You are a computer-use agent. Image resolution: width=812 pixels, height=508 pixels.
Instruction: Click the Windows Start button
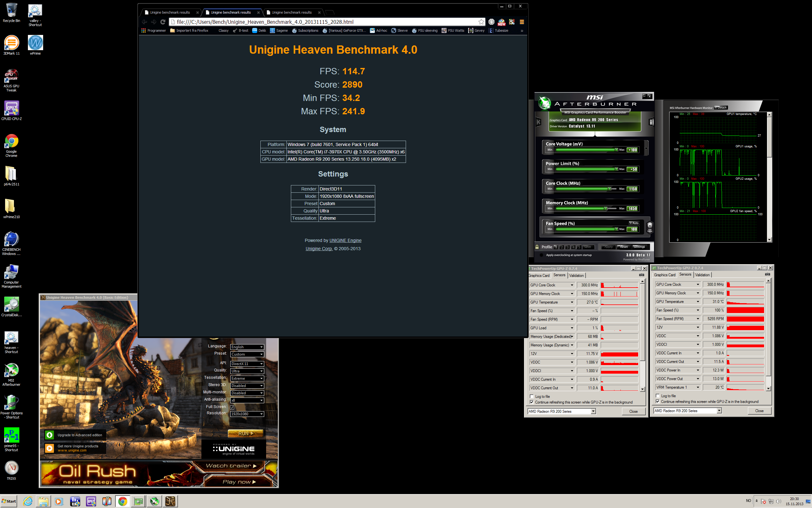[x=9, y=501]
